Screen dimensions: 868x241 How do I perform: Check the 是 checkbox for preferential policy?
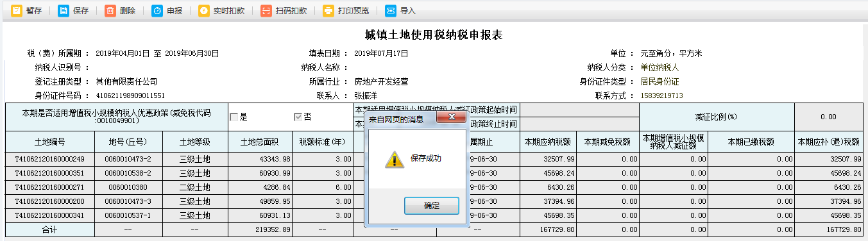234,117
